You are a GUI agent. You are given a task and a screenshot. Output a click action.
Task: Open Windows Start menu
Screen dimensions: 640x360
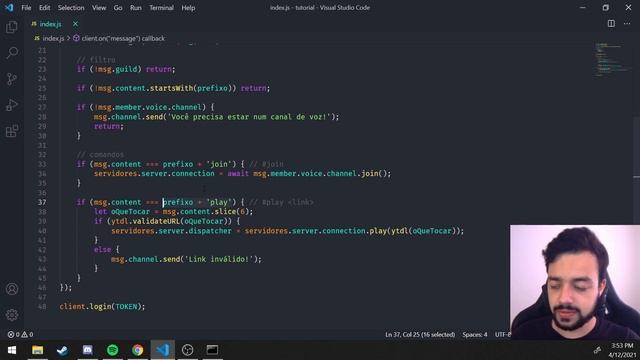(12, 350)
